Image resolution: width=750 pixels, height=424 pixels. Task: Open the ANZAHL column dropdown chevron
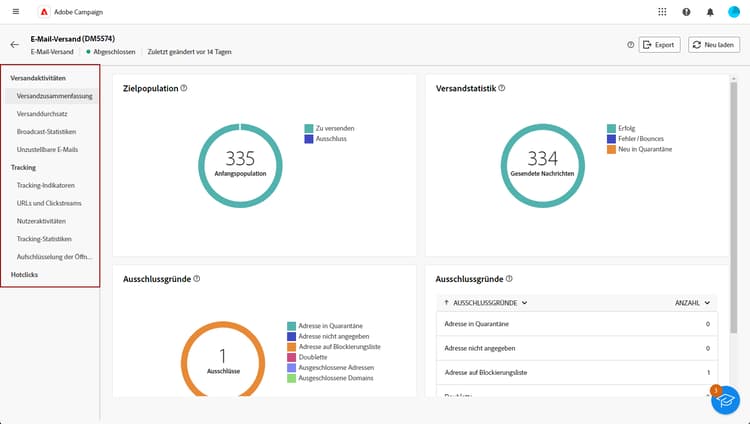[x=707, y=303]
